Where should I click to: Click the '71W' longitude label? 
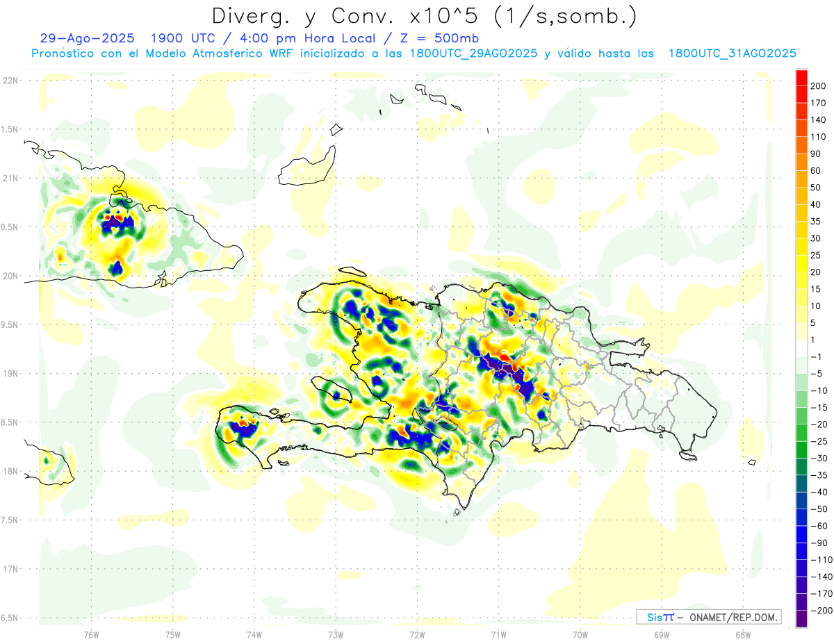(498, 634)
